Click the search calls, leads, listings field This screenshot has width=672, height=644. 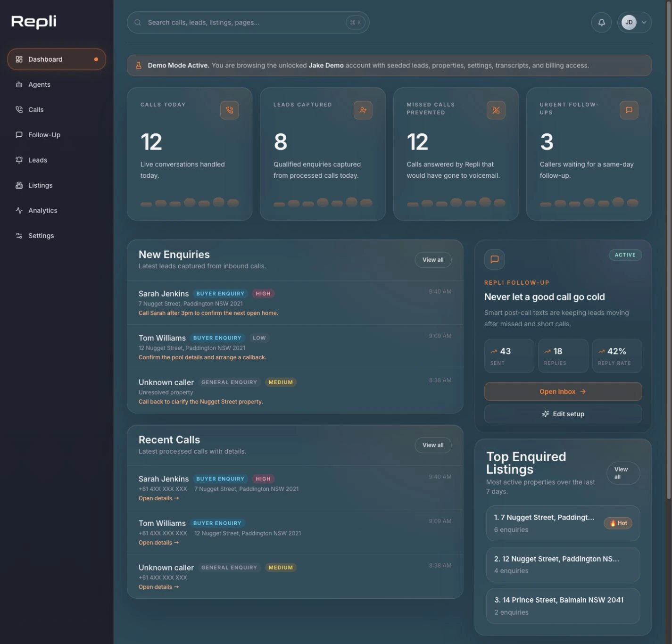point(248,23)
